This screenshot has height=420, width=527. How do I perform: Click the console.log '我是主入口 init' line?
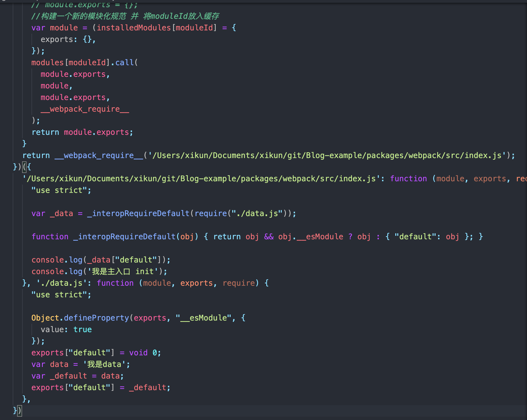(99, 271)
